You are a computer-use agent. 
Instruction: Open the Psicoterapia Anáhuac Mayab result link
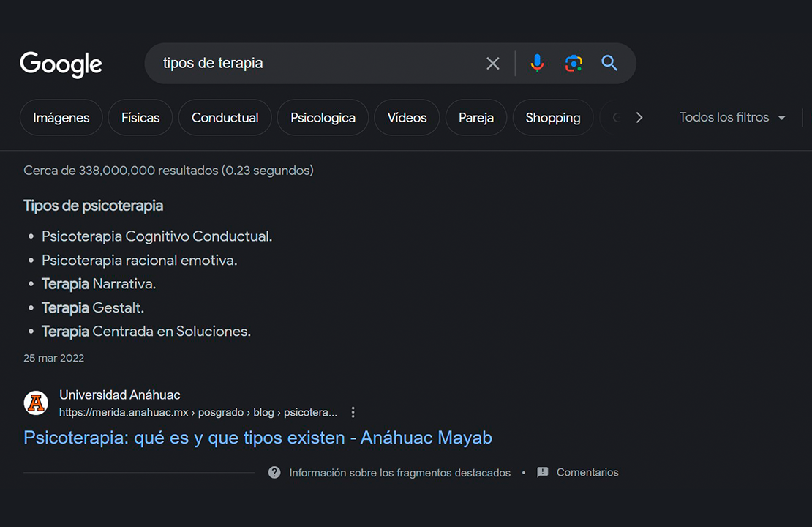[257, 437]
